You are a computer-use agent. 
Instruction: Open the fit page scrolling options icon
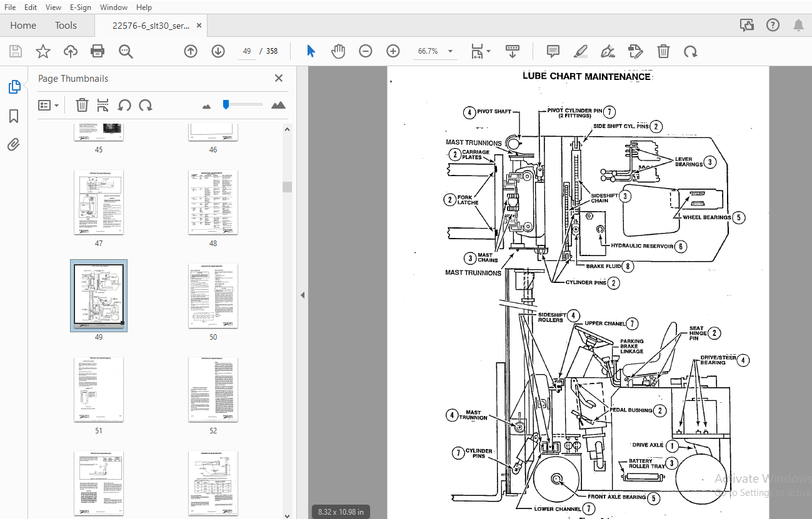[480, 51]
